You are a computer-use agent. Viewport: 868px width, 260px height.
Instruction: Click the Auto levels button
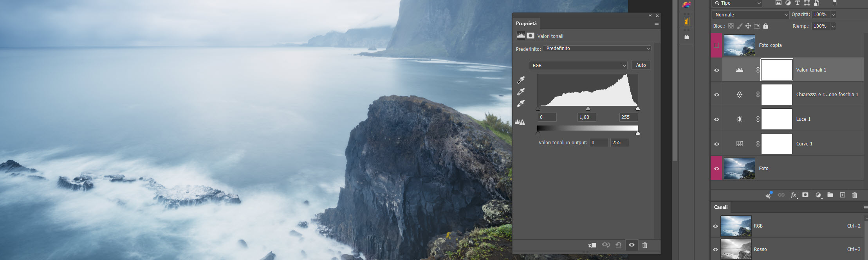641,65
